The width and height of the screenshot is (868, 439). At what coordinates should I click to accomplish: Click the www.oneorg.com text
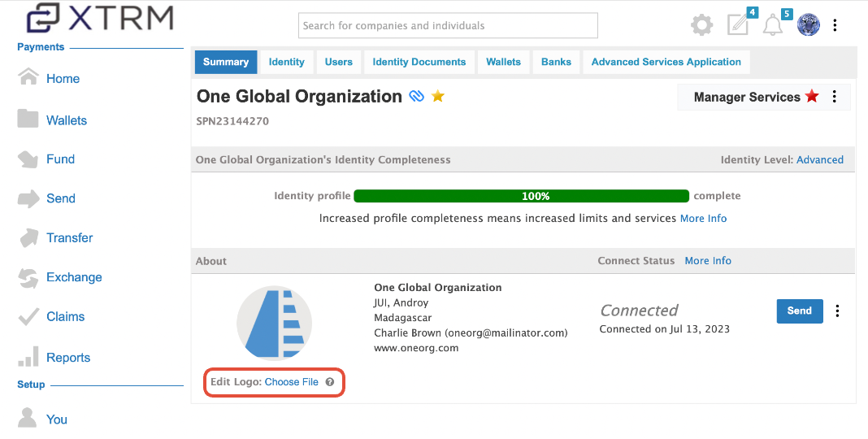click(416, 348)
